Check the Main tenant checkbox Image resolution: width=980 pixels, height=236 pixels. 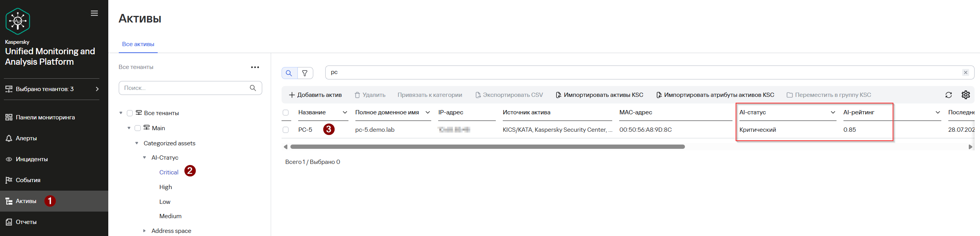(137, 128)
